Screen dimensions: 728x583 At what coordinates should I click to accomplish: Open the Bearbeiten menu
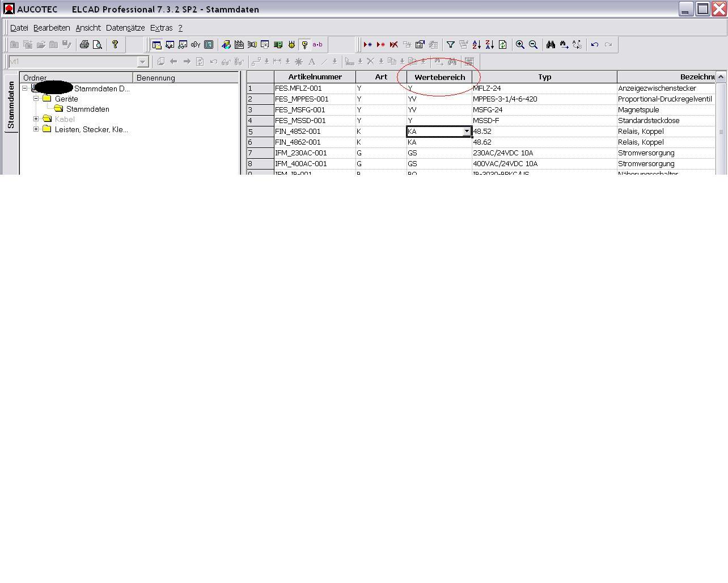pos(52,27)
